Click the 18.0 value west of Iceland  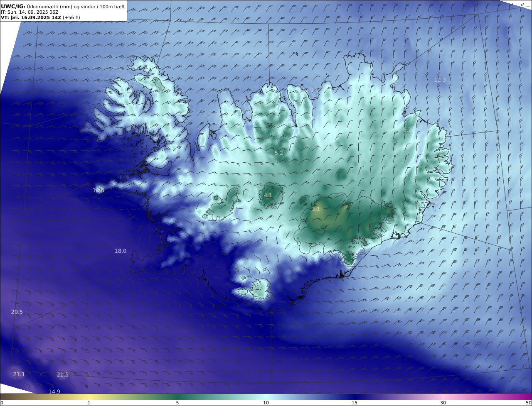[x=120, y=251]
